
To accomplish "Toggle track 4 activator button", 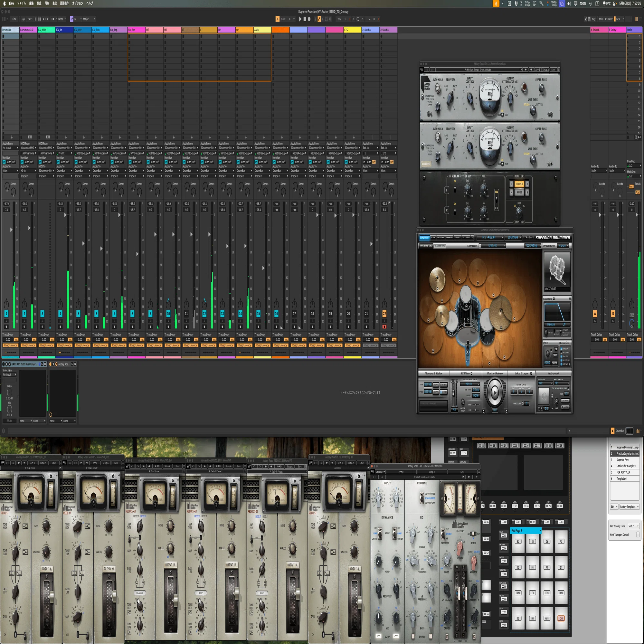I will tap(60, 314).
